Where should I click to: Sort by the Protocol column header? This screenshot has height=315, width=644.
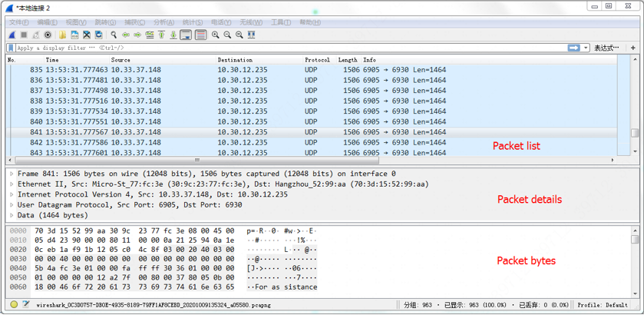point(319,60)
